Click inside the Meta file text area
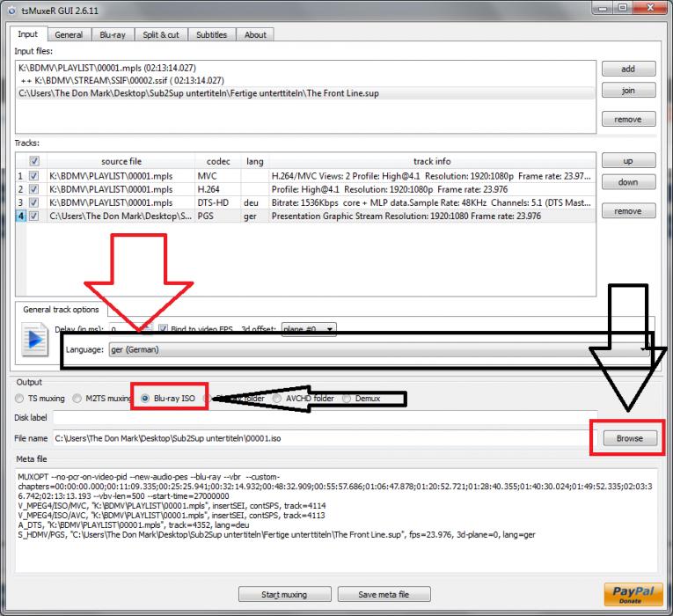673x616 pixels. (336, 520)
